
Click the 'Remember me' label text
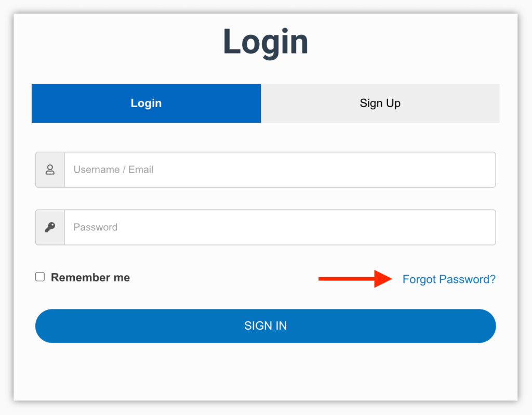[90, 278]
